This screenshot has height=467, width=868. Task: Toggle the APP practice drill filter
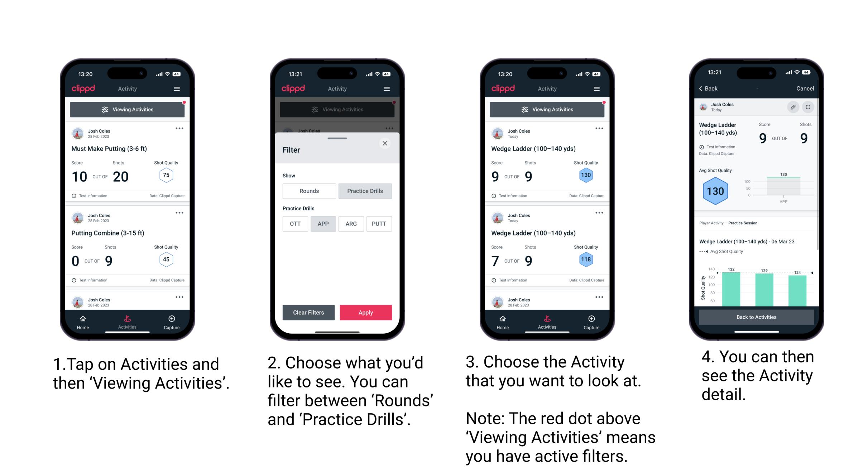click(323, 224)
